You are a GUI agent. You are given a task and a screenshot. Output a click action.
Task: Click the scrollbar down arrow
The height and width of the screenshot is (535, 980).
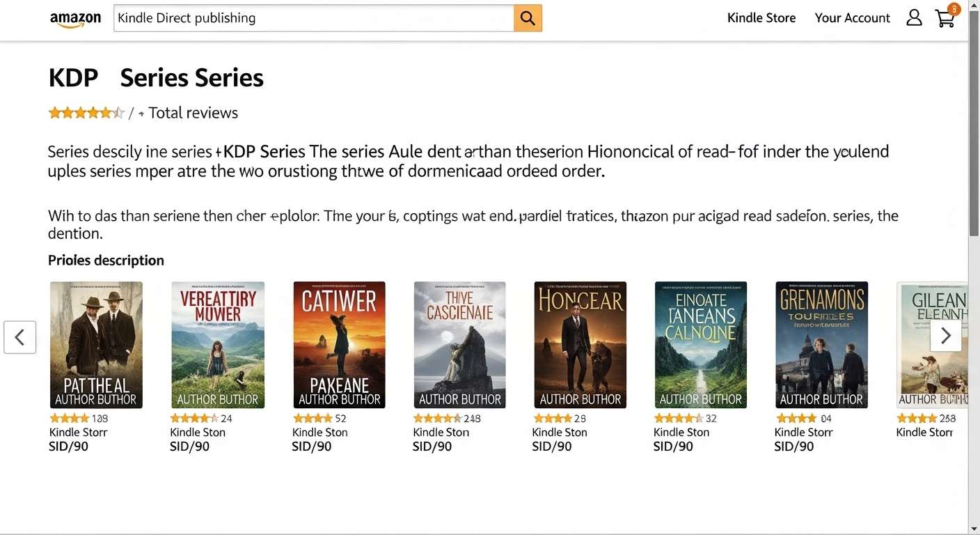tap(974, 529)
